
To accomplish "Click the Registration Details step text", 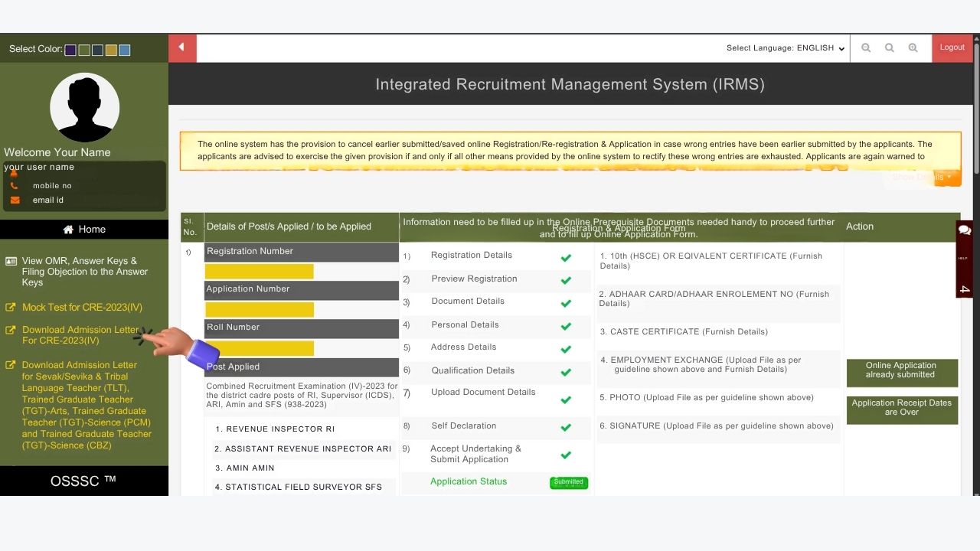I will (472, 256).
